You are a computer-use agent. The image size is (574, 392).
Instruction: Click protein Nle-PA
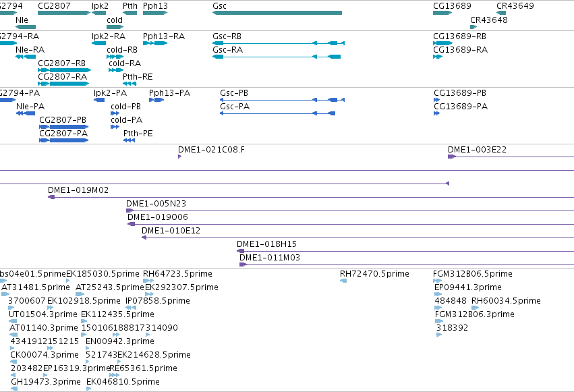coord(30,107)
